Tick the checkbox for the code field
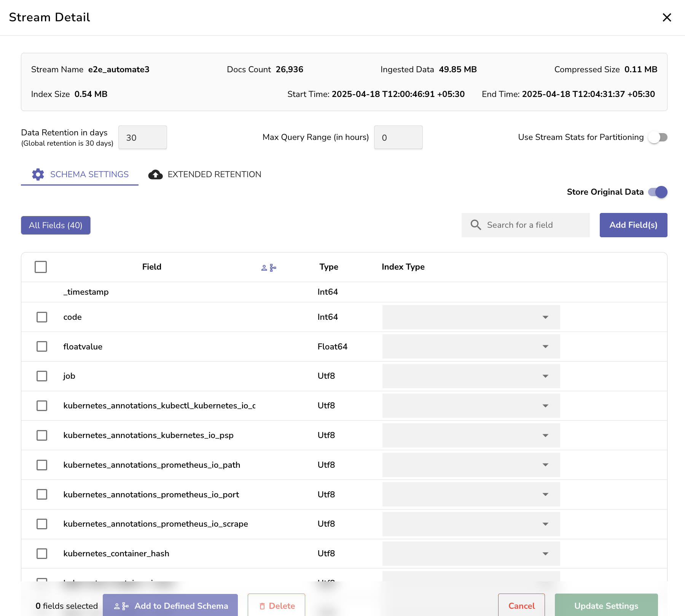Screen dimensions: 685x616 [x=41, y=317]
